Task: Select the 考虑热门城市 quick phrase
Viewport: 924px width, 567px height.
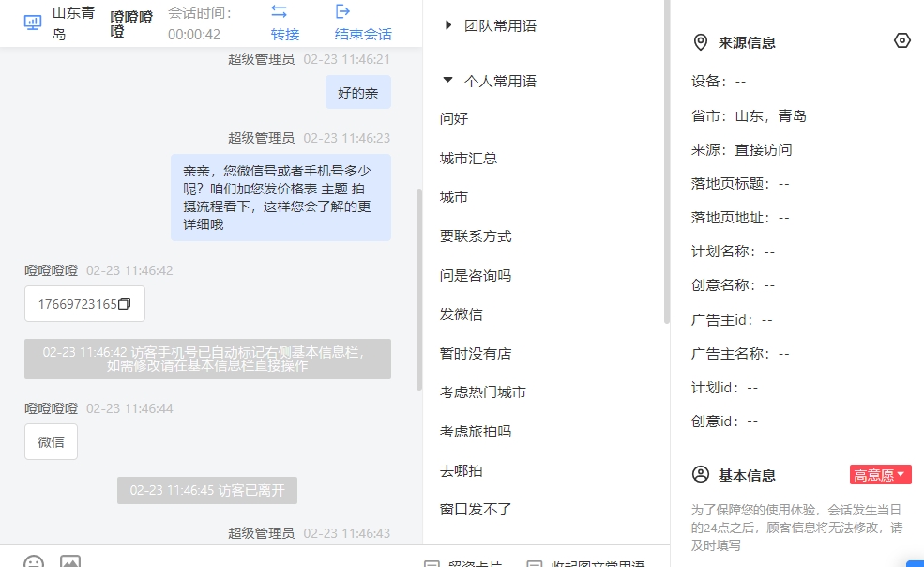Action: click(x=482, y=392)
